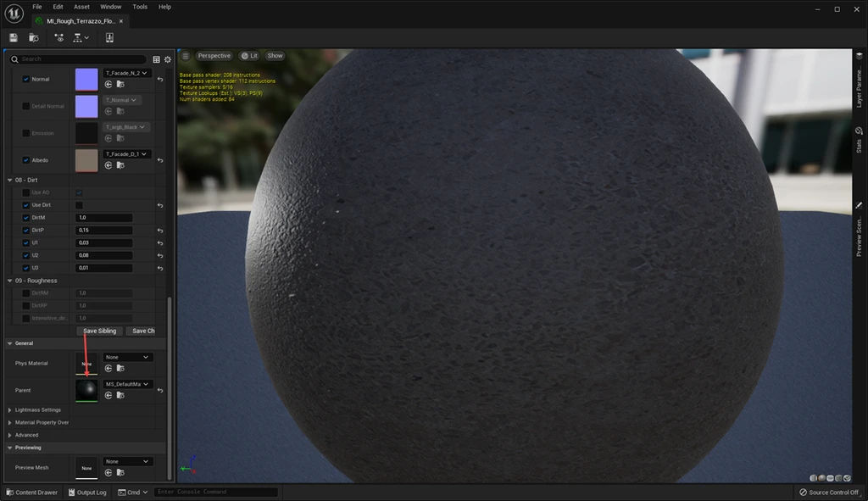
Task: Use selected asset for Phys Material
Action: point(108,368)
